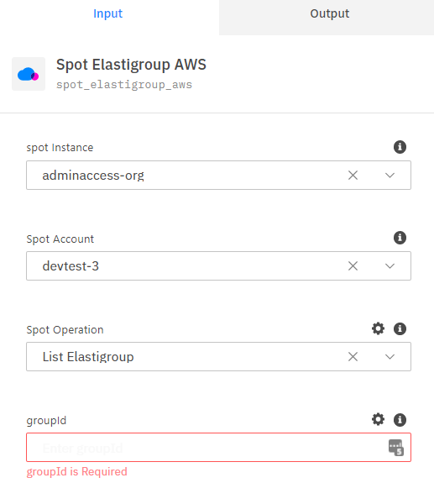Click the variable picker icon in groupId field

(395, 448)
